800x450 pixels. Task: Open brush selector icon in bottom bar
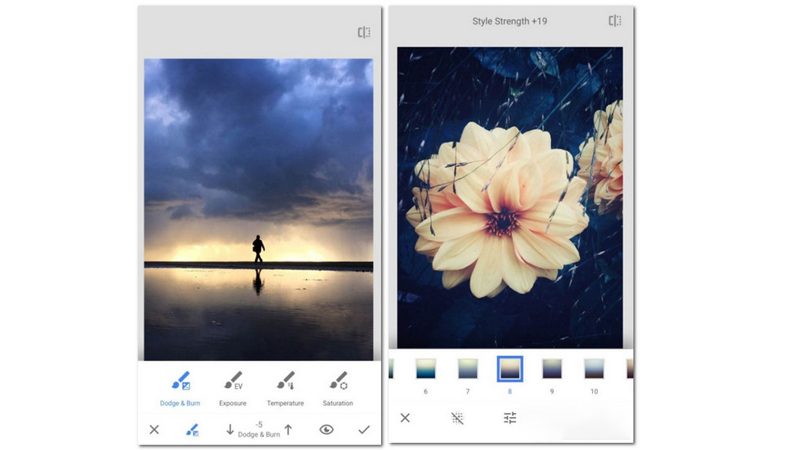tap(192, 430)
